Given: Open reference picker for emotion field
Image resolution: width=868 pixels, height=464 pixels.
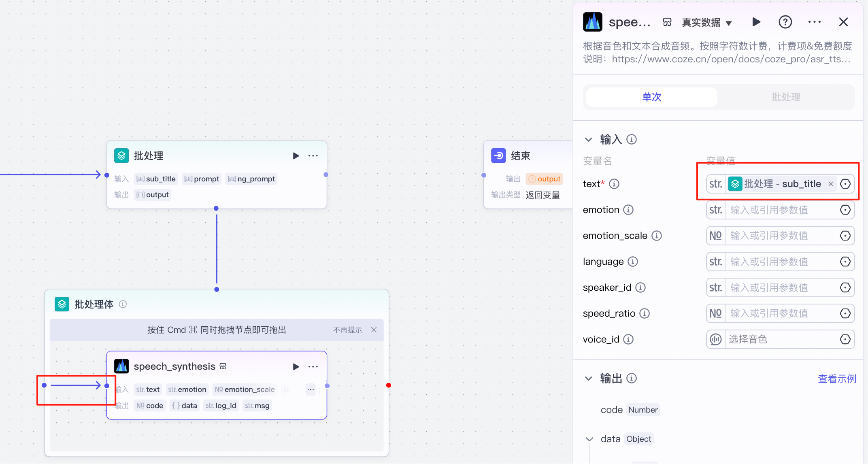Looking at the screenshot, I should [x=845, y=210].
